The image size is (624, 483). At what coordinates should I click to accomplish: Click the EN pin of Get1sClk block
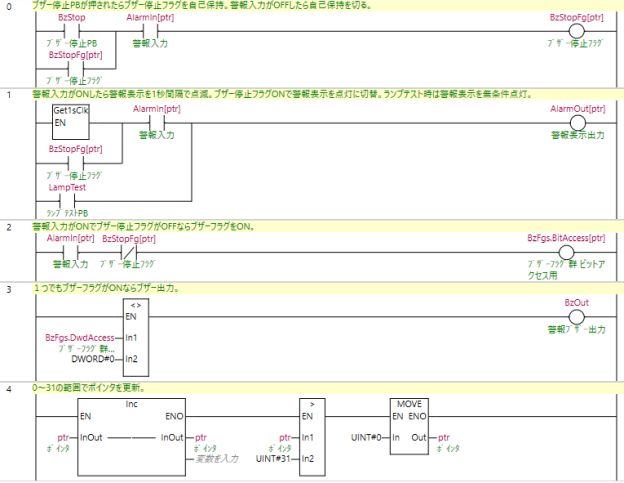pyautogui.click(x=60, y=123)
